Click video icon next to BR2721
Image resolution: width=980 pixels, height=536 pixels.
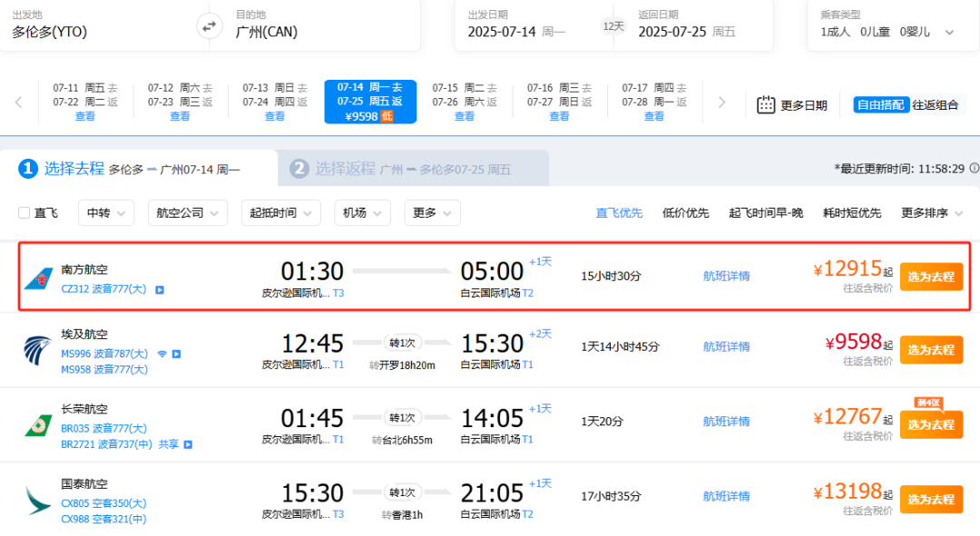(x=188, y=444)
